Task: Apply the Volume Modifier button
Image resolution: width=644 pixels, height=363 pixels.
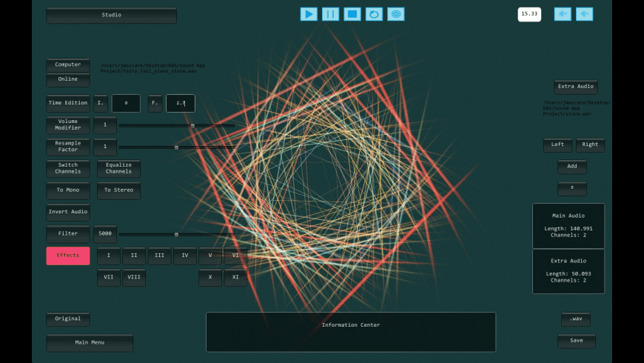Action: (x=68, y=125)
